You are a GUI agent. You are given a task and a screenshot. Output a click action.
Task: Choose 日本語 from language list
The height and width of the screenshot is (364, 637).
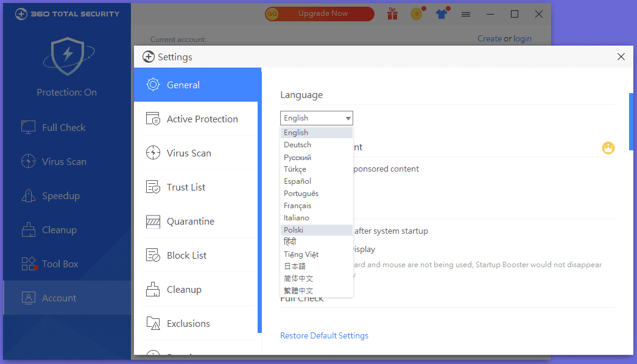[317, 267]
